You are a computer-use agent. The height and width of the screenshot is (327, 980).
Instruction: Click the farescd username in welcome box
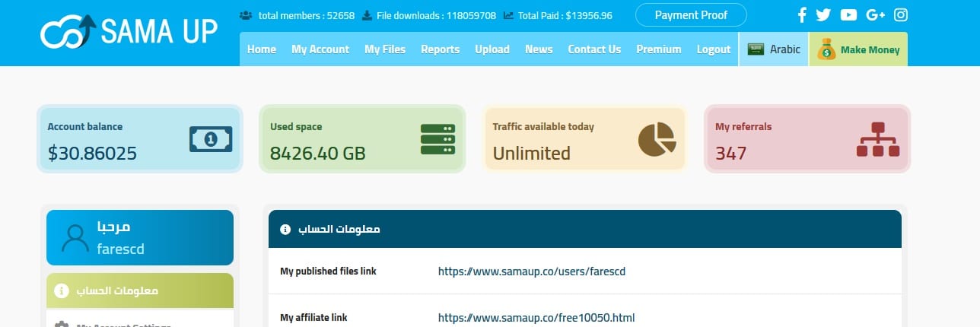[x=121, y=249]
